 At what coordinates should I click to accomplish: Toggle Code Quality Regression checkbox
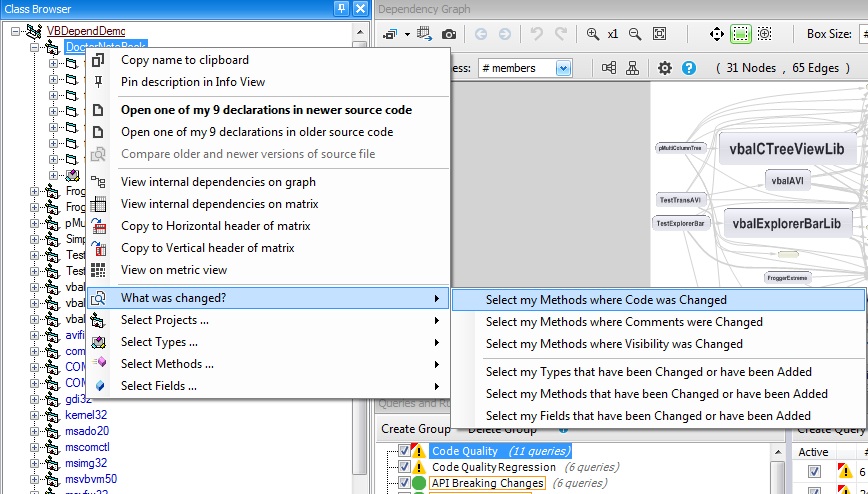(404, 467)
